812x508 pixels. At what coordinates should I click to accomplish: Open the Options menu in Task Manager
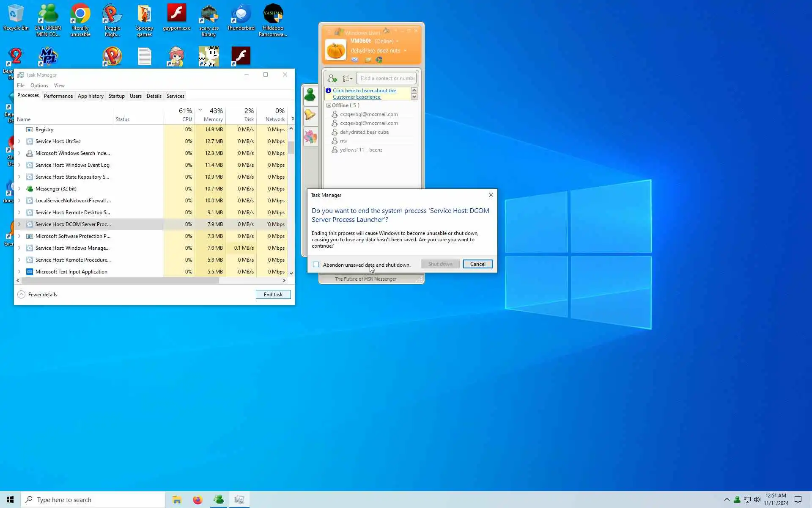[39, 86]
